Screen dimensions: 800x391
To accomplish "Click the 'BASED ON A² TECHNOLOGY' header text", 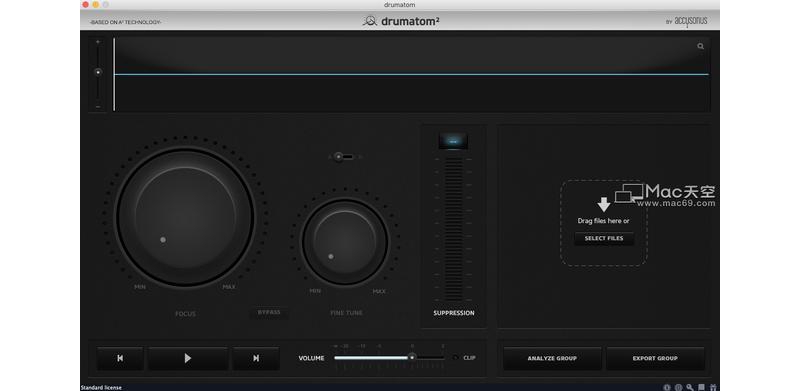I will click(126, 22).
